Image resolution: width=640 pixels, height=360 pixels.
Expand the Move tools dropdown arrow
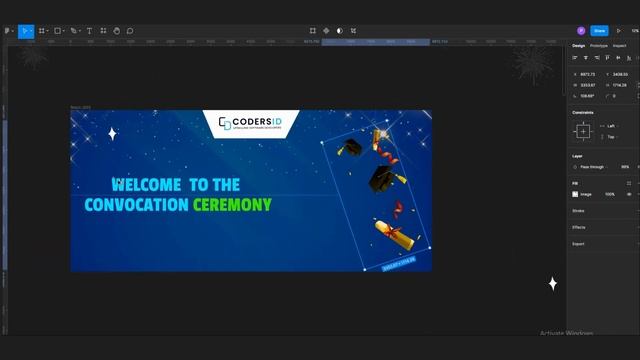pyautogui.click(x=31, y=31)
